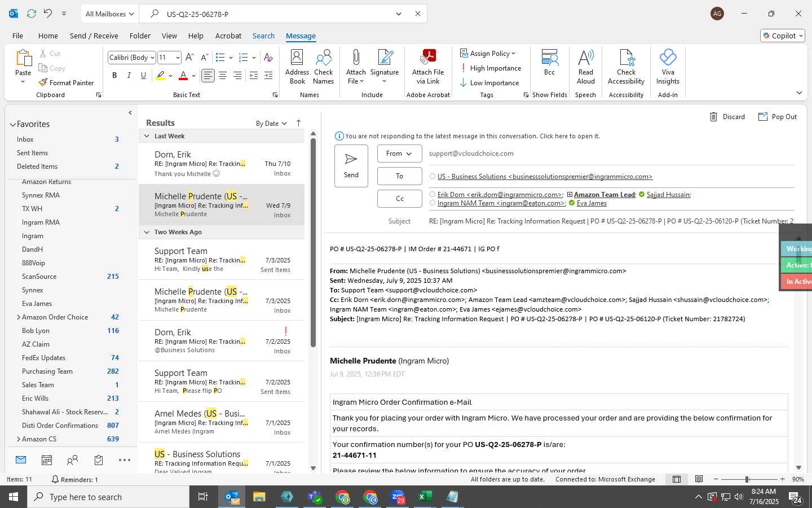Toggle Italic formatting
812x508 pixels.
pos(129,76)
